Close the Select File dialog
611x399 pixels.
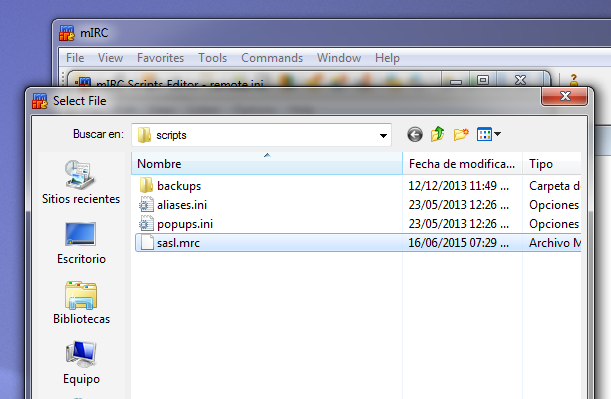564,96
